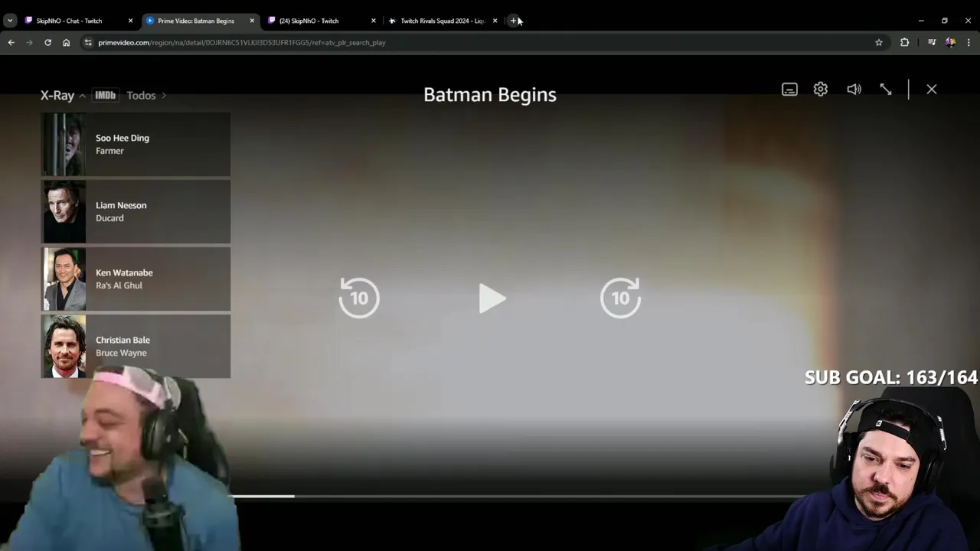
Task: Open Christian Bale cast card
Action: (x=136, y=347)
